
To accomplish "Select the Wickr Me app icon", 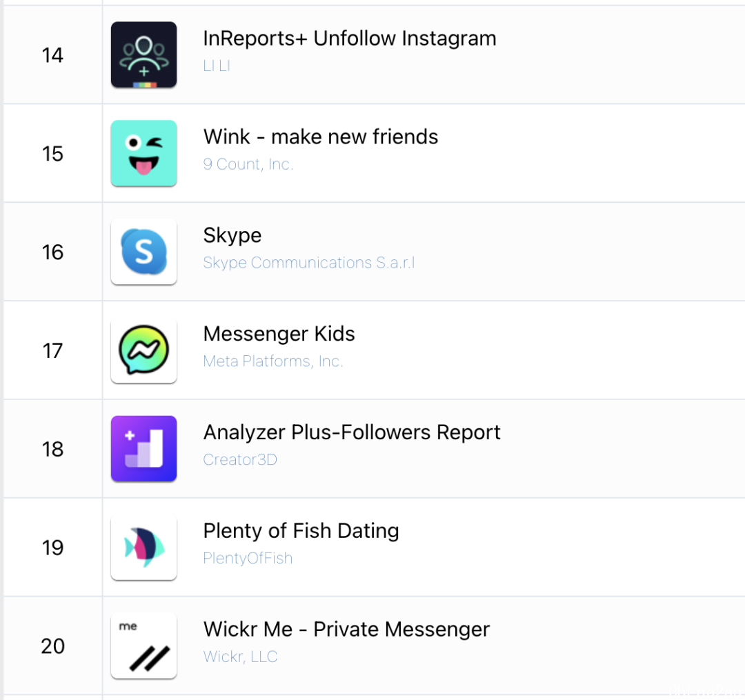I will click(x=144, y=646).
